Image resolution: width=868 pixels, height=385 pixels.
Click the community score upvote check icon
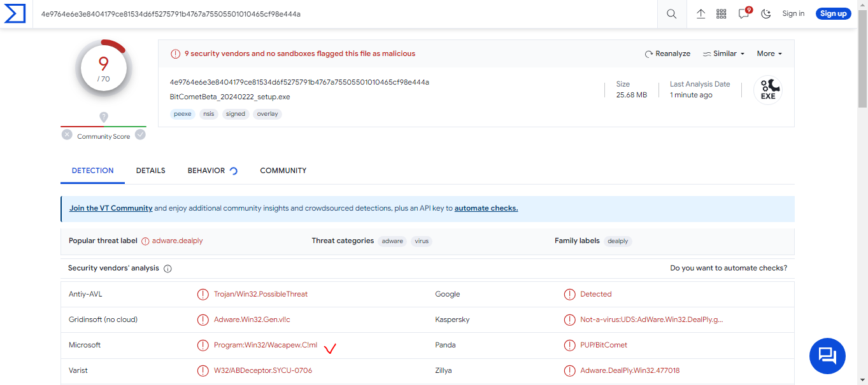tap(140, 135)
